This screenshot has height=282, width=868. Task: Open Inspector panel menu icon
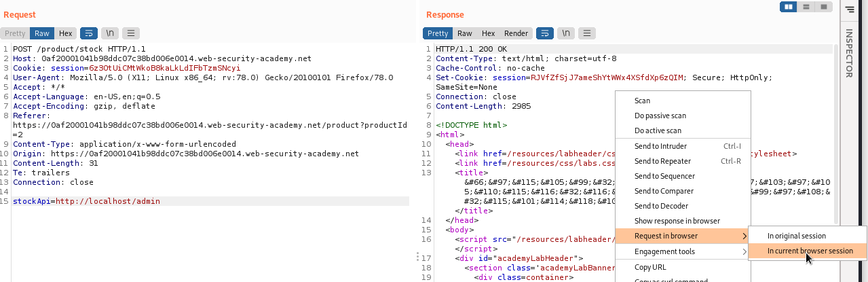click(x=850, y=9)
